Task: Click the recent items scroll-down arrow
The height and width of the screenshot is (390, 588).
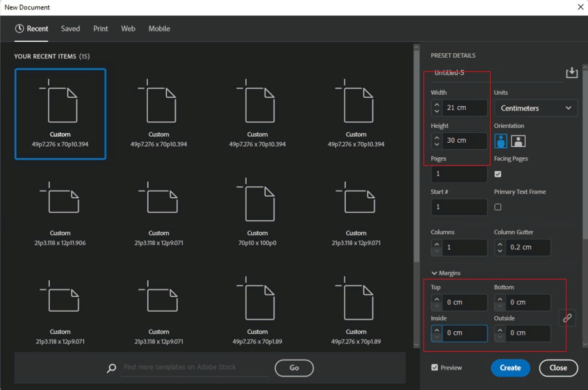Action: pos(416,345)
